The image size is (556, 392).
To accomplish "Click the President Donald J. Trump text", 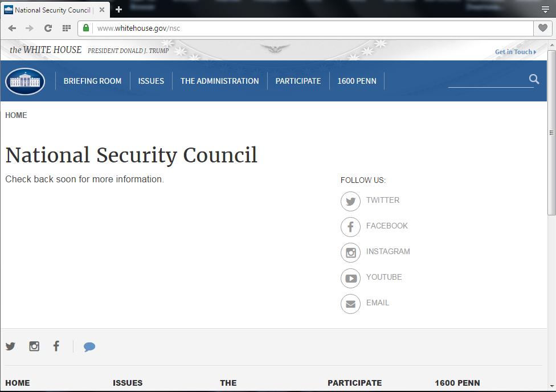I will [x=128, y=51].
